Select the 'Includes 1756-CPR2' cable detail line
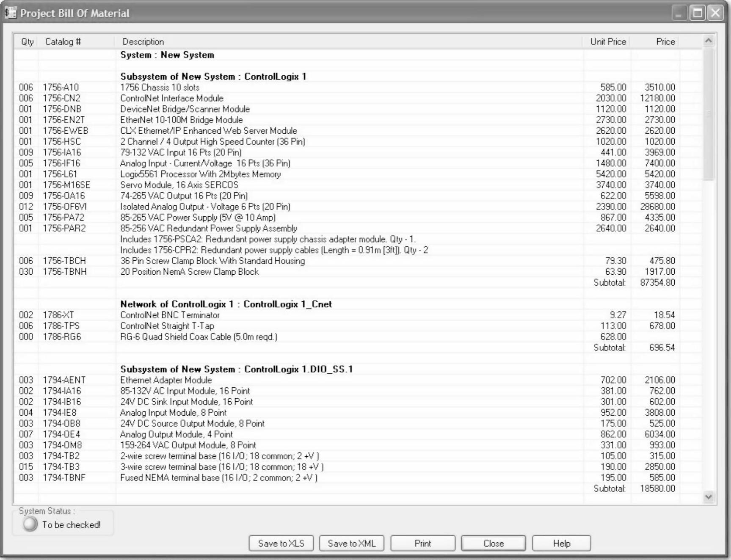This screenshot has width=731, height=560. click(274, 250)
